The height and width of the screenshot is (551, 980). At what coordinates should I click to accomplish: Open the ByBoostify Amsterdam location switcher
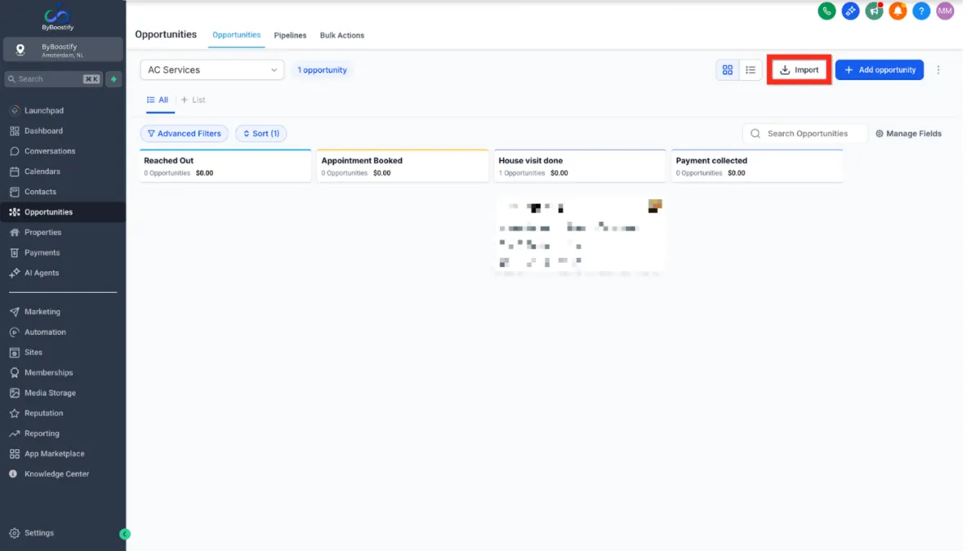[x=63, y=50]
